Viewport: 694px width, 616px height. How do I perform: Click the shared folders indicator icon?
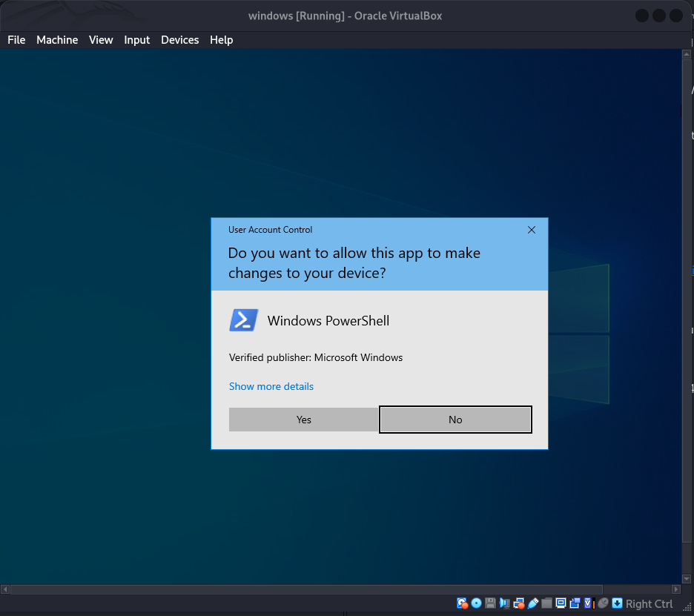(547, 603)
